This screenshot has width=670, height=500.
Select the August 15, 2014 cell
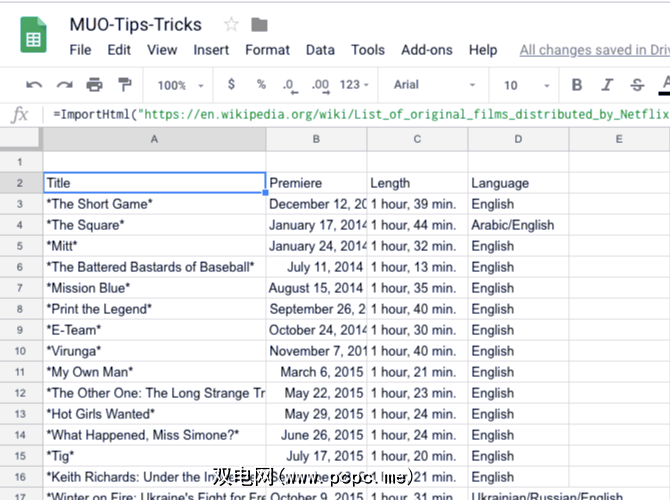click(x=316, y=288)
